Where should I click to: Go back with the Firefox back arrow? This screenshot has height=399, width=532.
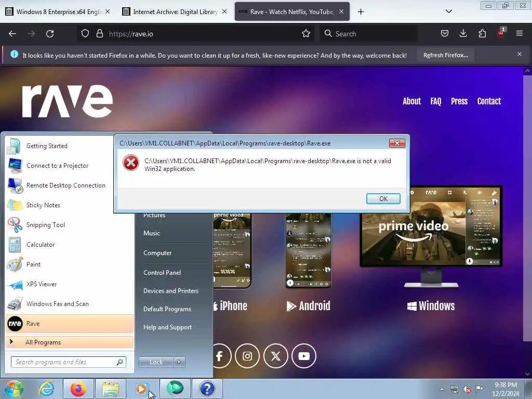[x=12, y=34]
